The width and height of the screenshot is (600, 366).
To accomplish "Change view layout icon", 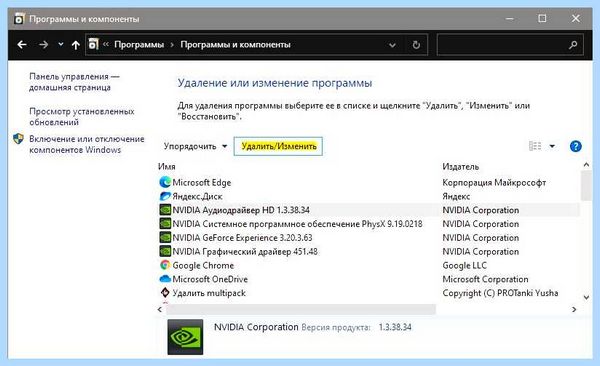I will point(535,146).
